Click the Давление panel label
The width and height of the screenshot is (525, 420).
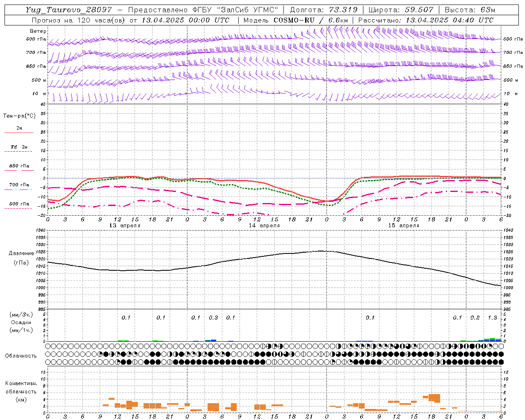pyautogui.click(x=21, y=253)
